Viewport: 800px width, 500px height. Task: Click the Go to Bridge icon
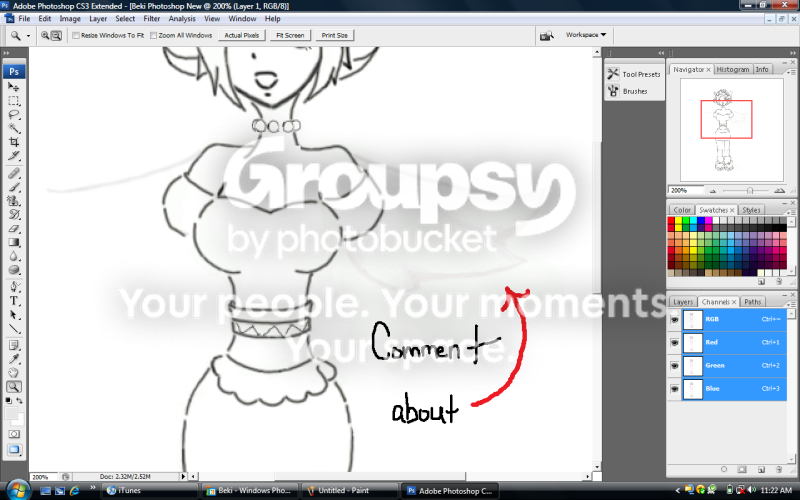tap(547, 36)
